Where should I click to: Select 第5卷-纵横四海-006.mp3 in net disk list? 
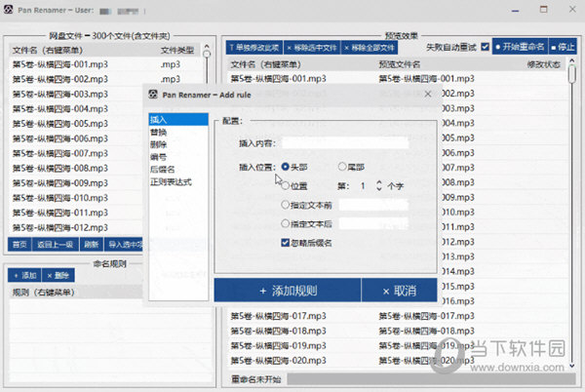coord(60,138)
